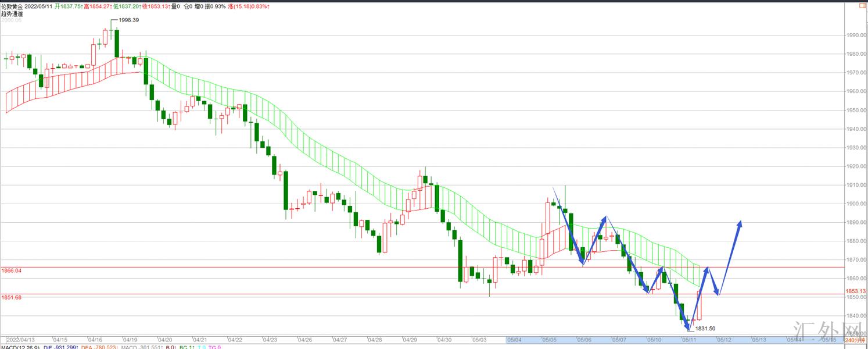The height and width of the screenshot is (349, 868).
Task: Select the 1851.68 horizontal support line label
Action: 11,297
